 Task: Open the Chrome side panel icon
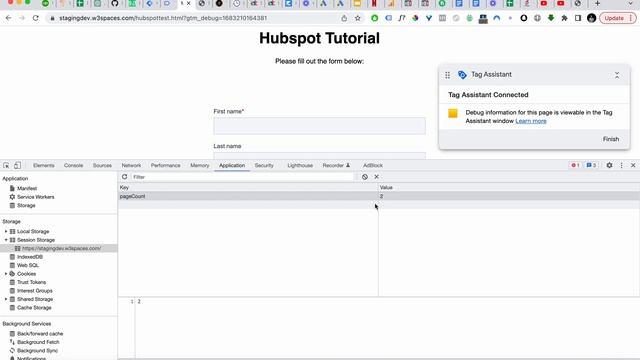pos(578,18)
